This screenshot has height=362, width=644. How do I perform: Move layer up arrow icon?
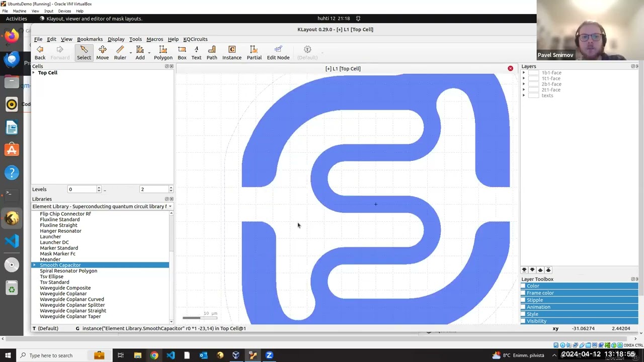[x=540, y=270]
